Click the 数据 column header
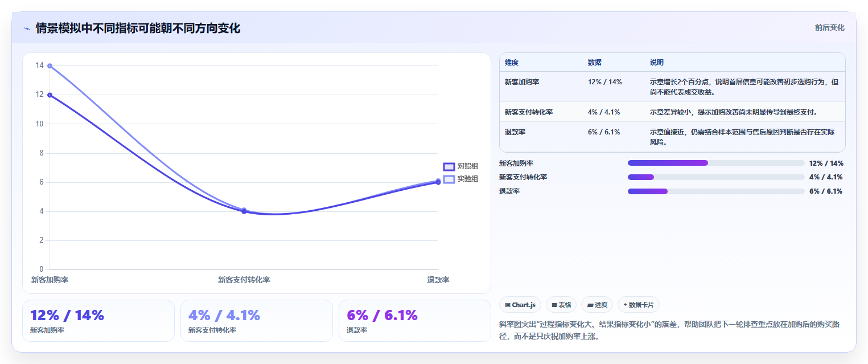This screenshot has width=868, height=364. tap(595, 63)
